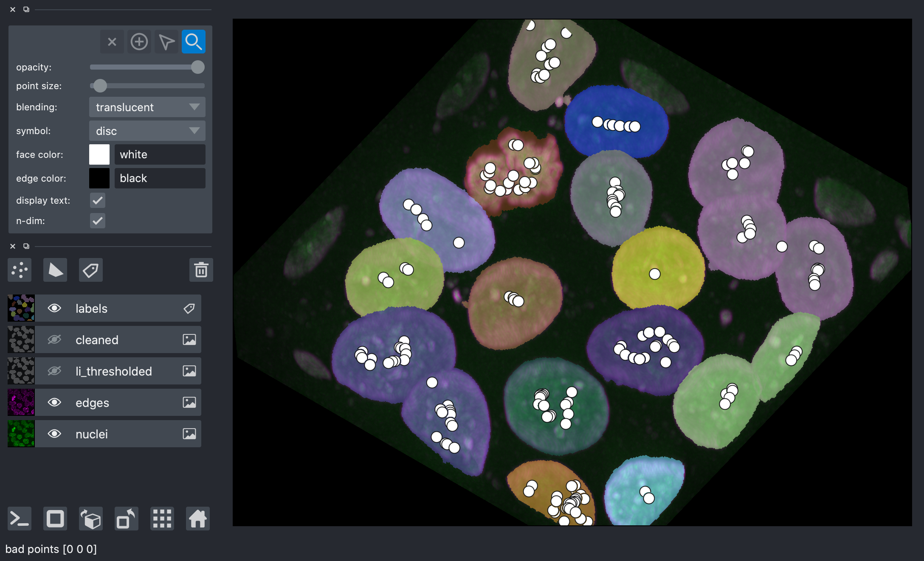Create a new shapes layer

(55, 270)
